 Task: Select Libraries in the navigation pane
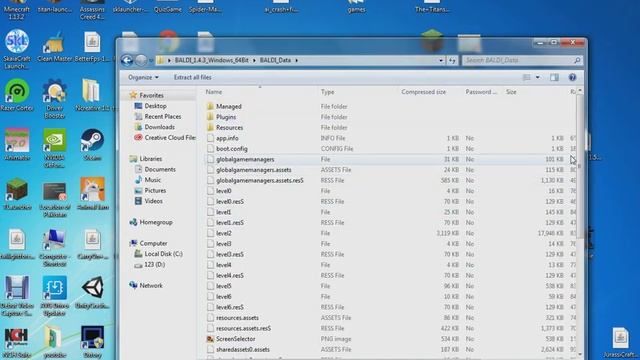point(151,159)
